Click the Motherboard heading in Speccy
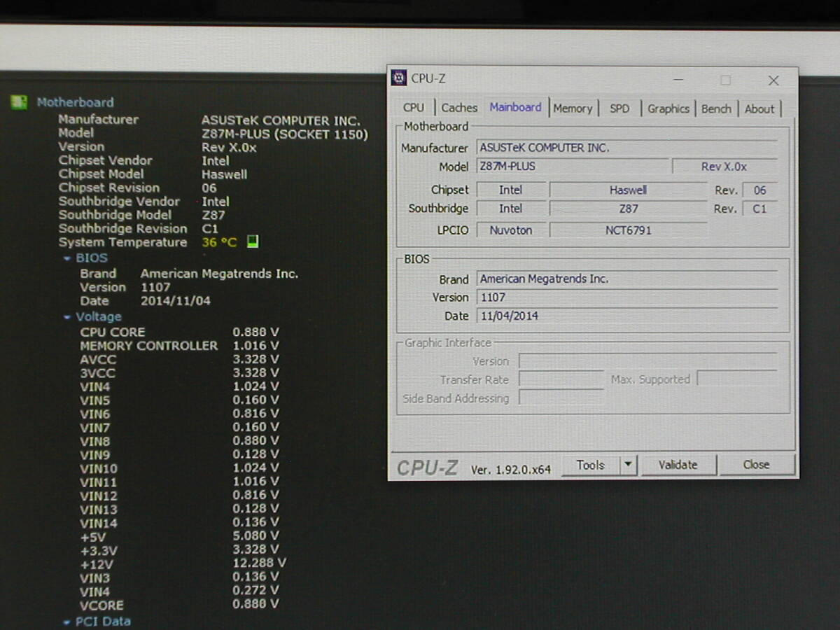The image size is (840, 630). coord(75,102)
